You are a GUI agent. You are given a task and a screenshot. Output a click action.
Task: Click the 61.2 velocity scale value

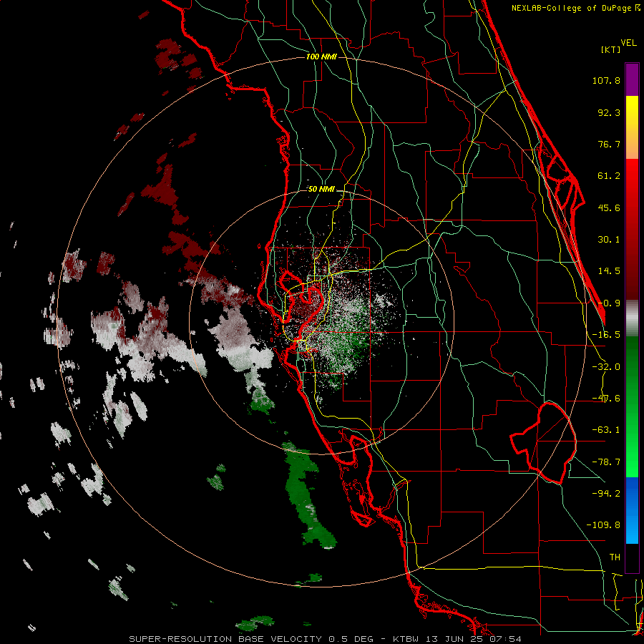(609, 176)
